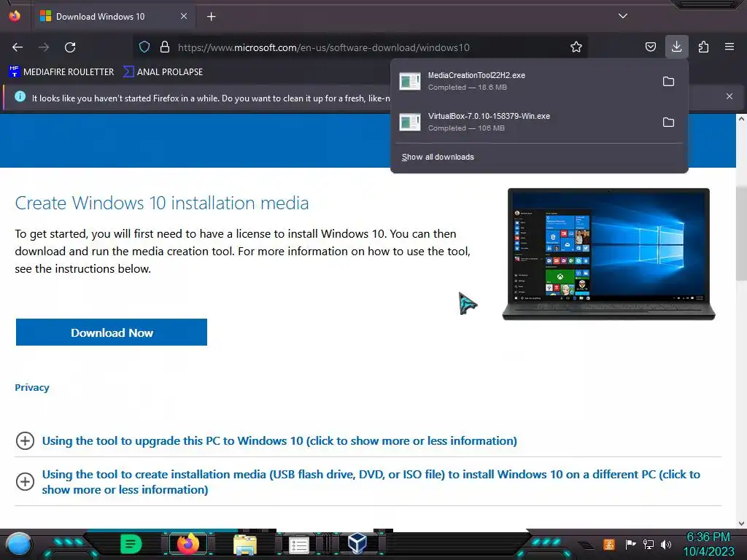The height and width of the screenshot is (560, 747).
Task: Expand the create installation media section
Action: [x=25, y=482]
